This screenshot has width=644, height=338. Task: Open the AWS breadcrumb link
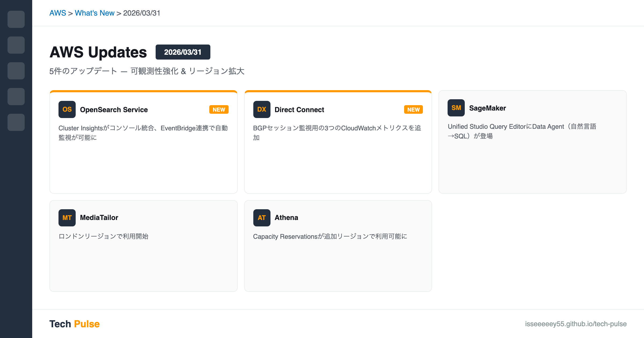click(x=58, y=13)
